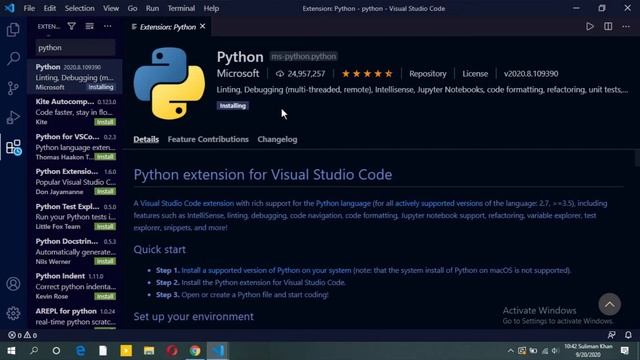Switch to the Details tab
This screenshot has height=360, width=640.
[146, 139]
